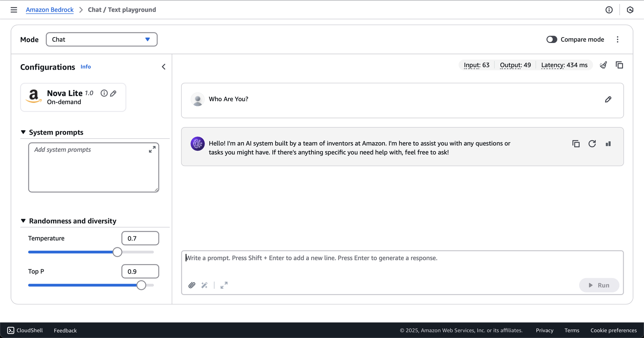Click the Output: 49 token metric
Screen dimensions: 644x338
tap(515, 65)
